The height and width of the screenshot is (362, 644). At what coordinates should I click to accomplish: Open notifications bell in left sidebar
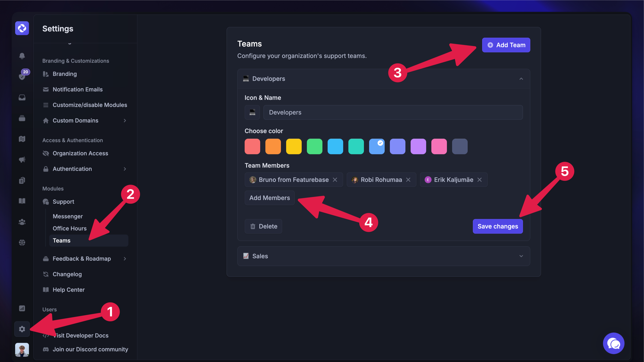[x=22, y=56]
